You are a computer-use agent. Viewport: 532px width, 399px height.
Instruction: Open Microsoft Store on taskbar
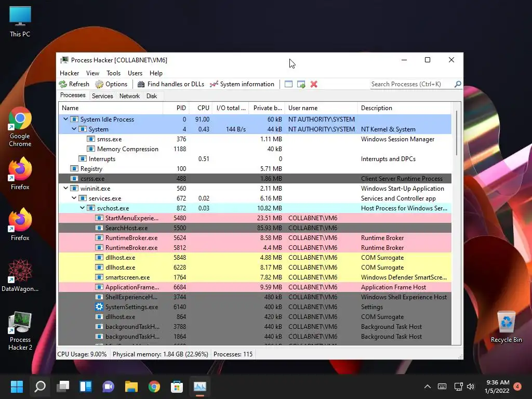pyautogui.click(x=177, y=387)
